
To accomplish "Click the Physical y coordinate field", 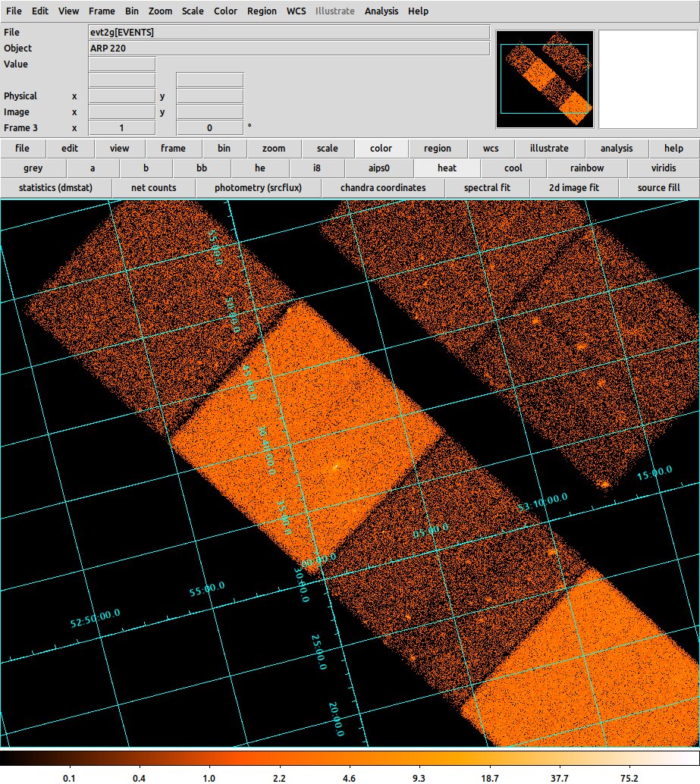I will click(x=210, y=96).
